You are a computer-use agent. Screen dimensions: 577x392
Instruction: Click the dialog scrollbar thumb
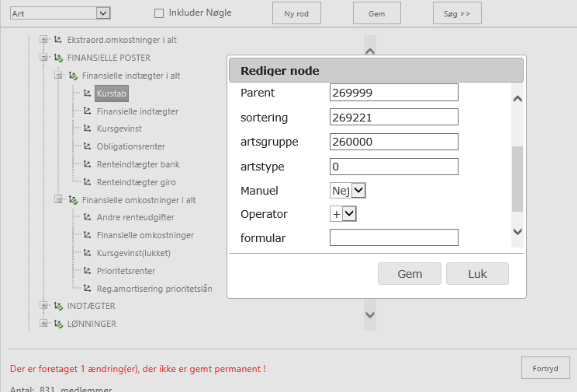[x=517, y=179]
